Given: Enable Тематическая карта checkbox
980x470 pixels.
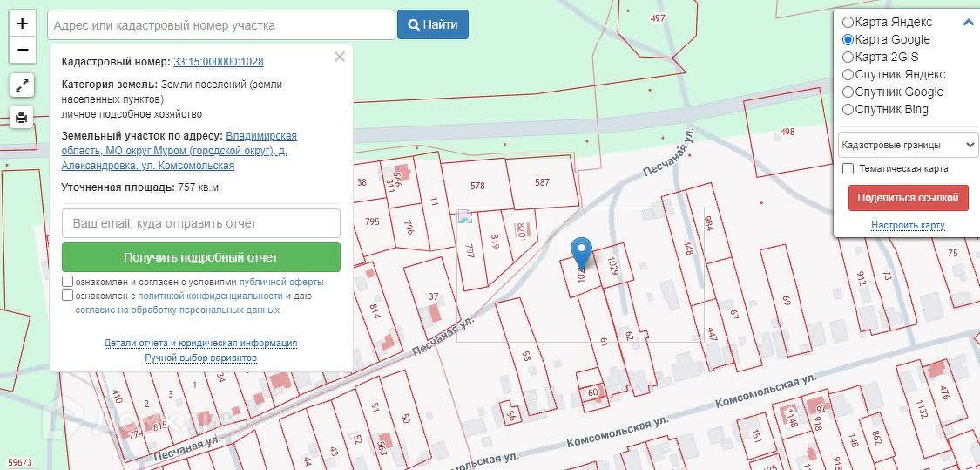Looking at the screenshot, I should coord(848,169).
